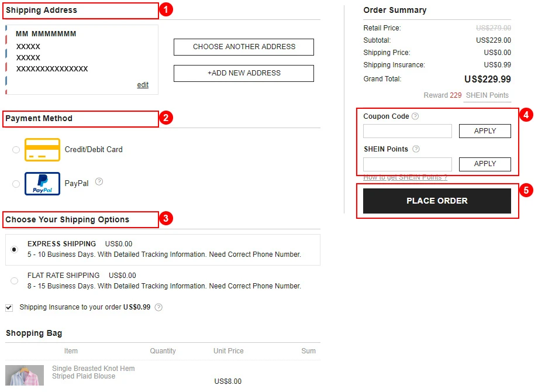Open the PayPal help question mark

[x=99, y=181]
